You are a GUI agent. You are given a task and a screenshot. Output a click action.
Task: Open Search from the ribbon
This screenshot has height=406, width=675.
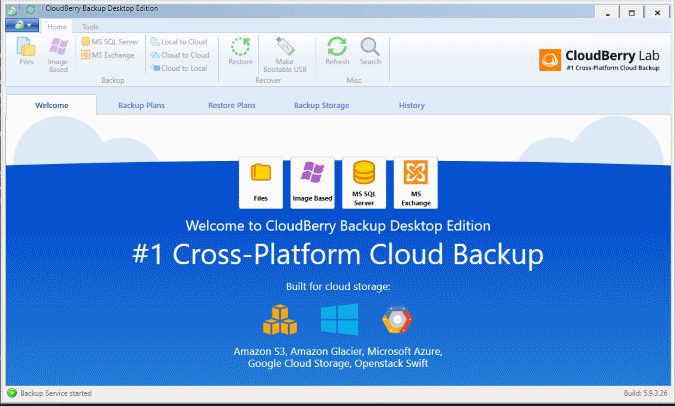(x=370, y=51)
